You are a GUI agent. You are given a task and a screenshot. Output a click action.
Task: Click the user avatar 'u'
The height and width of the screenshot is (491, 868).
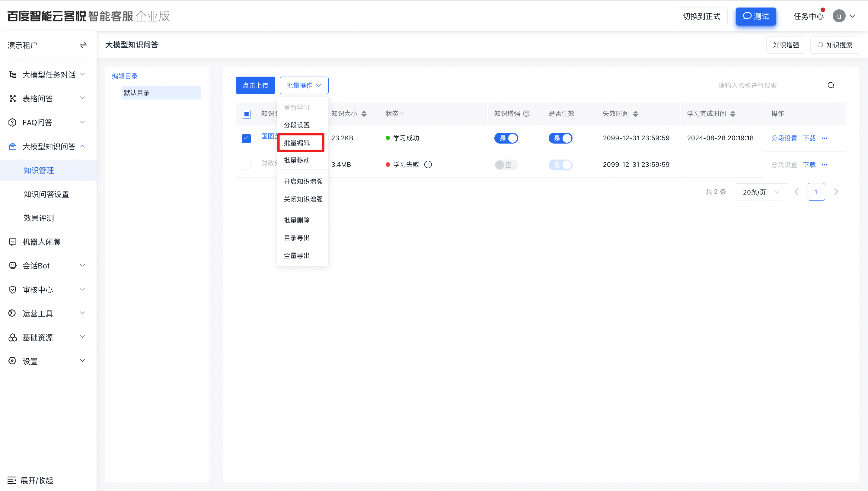click(839, 16)
